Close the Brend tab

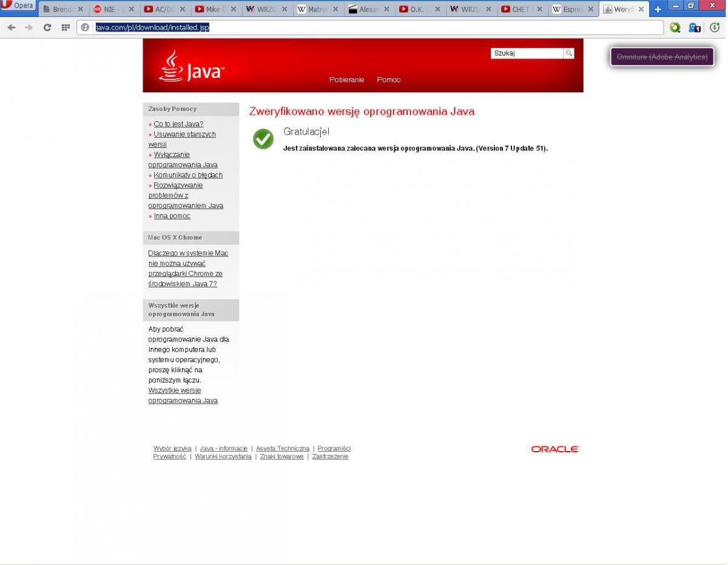coord(81,10)
